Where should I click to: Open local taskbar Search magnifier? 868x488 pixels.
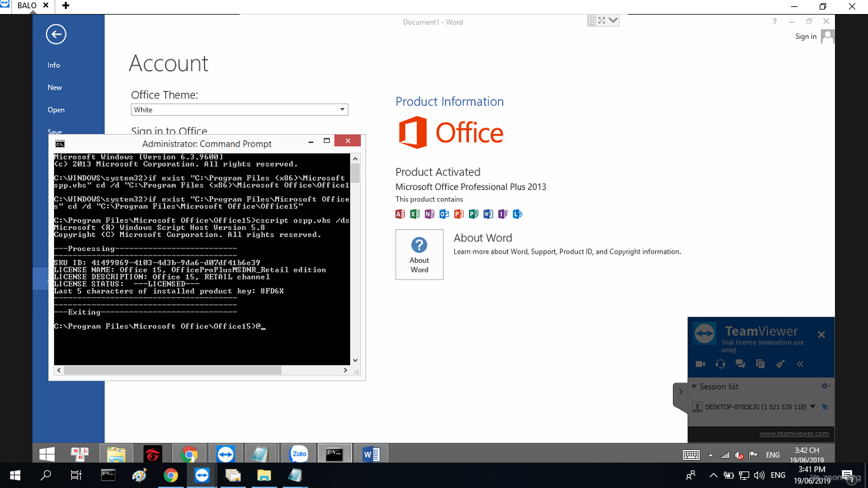[46, 475]
